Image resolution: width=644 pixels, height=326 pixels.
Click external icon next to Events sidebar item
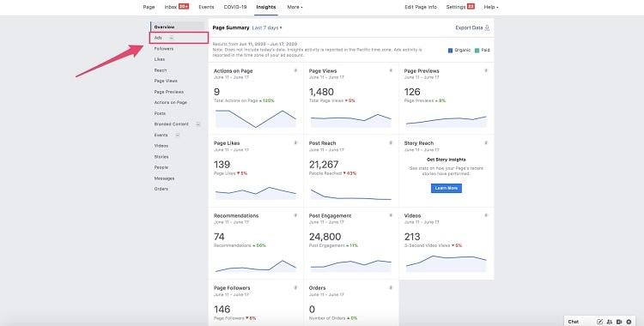click(x=178, y=135)
